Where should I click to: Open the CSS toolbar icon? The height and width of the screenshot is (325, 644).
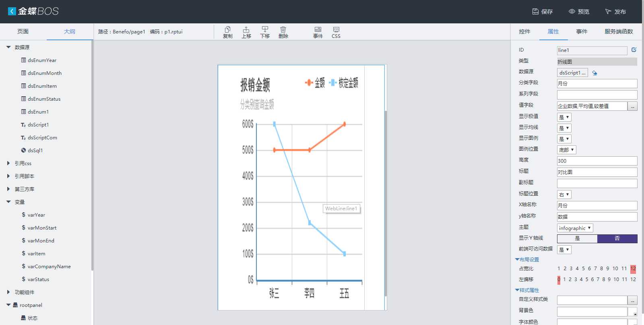click(x=336, y=32)
